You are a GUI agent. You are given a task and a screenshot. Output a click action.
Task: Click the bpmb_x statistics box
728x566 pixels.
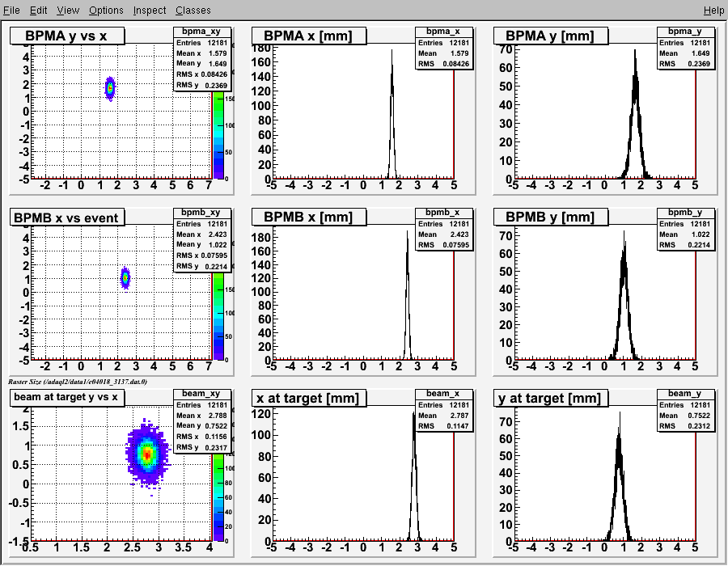(x=444, y=229)
